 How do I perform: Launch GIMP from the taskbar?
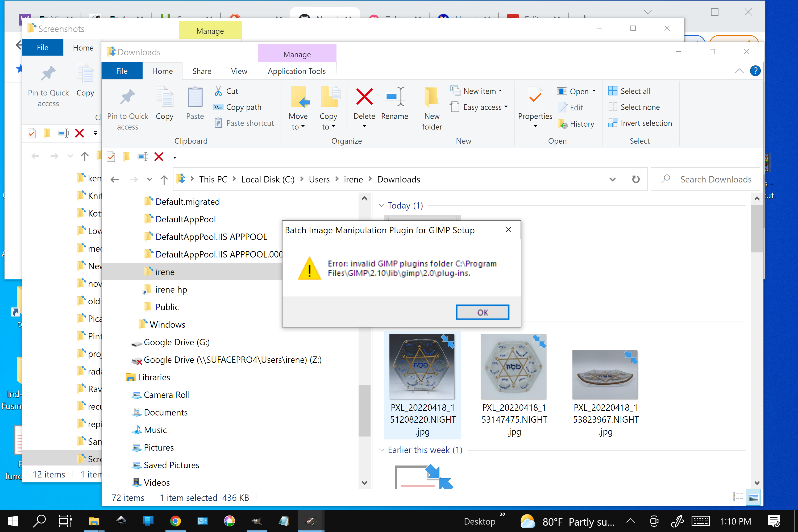coord(257,521)
